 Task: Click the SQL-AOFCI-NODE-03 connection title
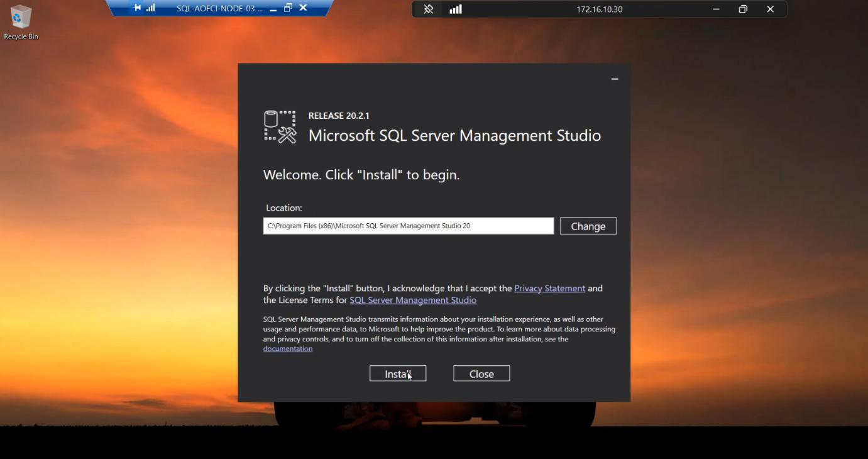[220, 8]
